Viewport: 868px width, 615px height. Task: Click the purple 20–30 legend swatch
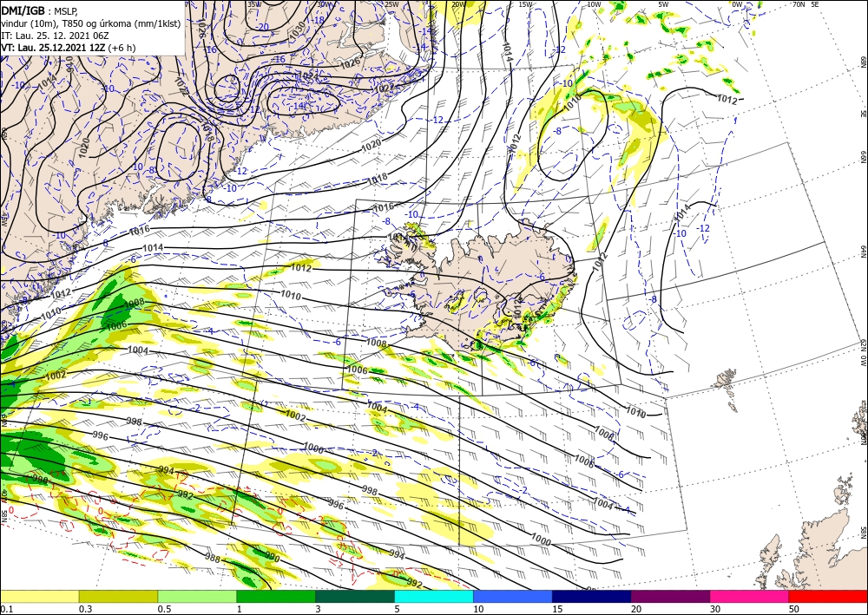[670, 596]
